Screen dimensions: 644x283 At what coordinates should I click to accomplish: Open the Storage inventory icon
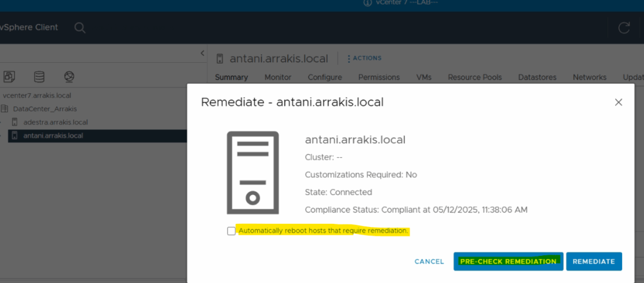[x=39, y=77]
